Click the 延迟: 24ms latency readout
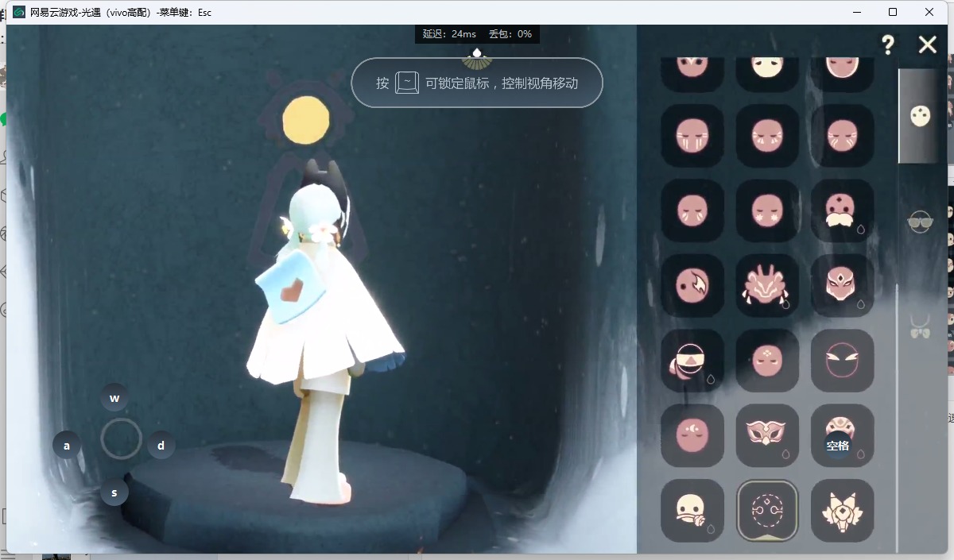This screenshot has height=560, width=954. (x=449, y=34)
